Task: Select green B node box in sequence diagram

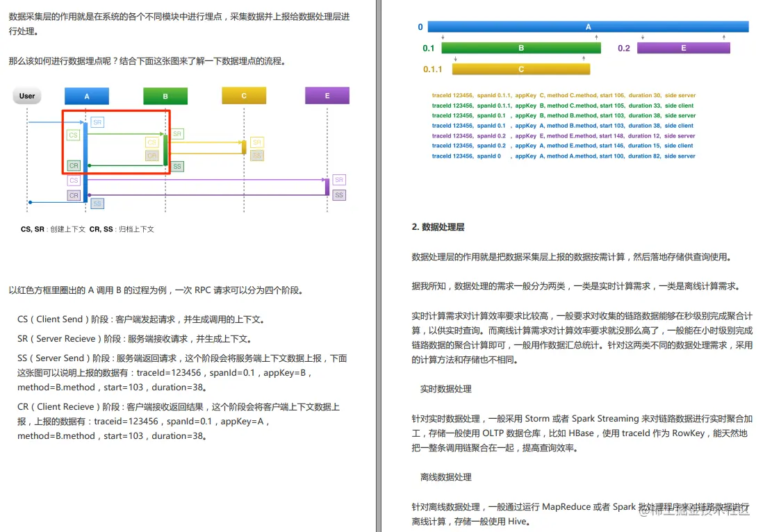Action: tap(165, 96)
